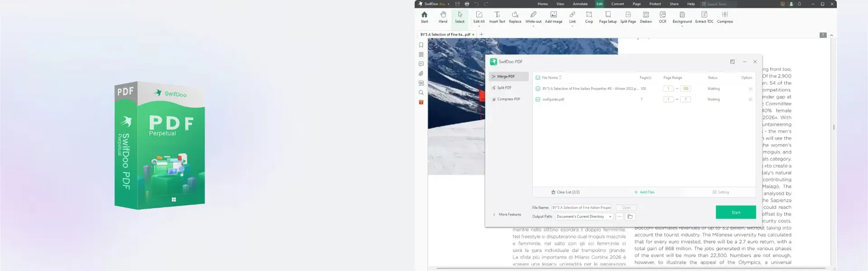Add a new document tab

481,35
